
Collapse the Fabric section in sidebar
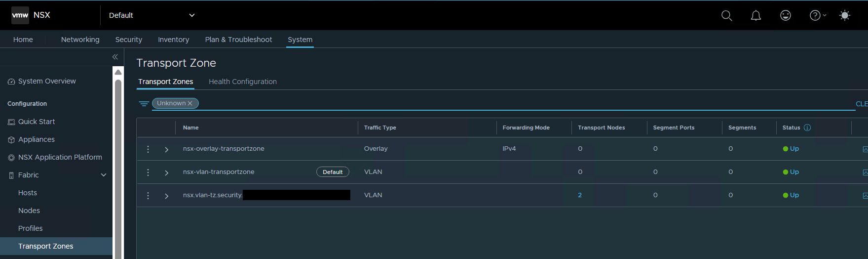point(104,175)
